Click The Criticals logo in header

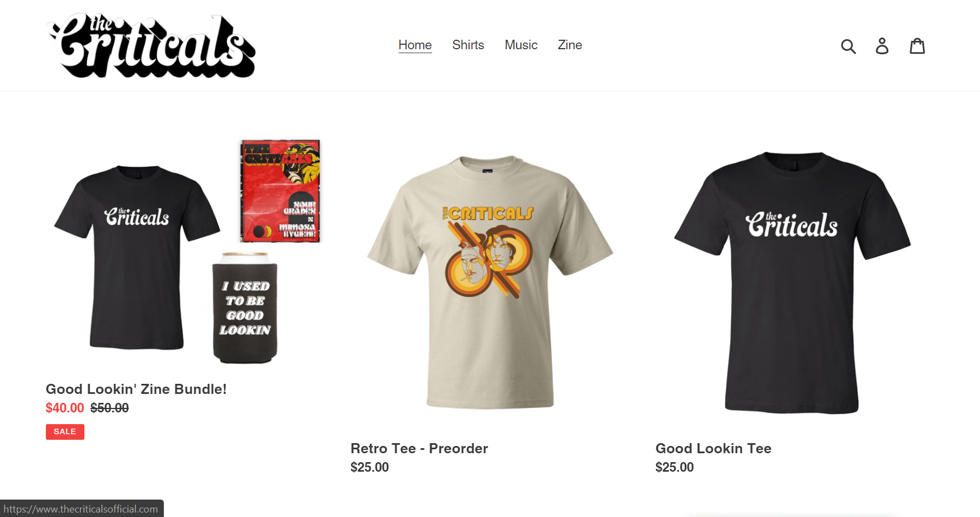[x=151, y=45]
